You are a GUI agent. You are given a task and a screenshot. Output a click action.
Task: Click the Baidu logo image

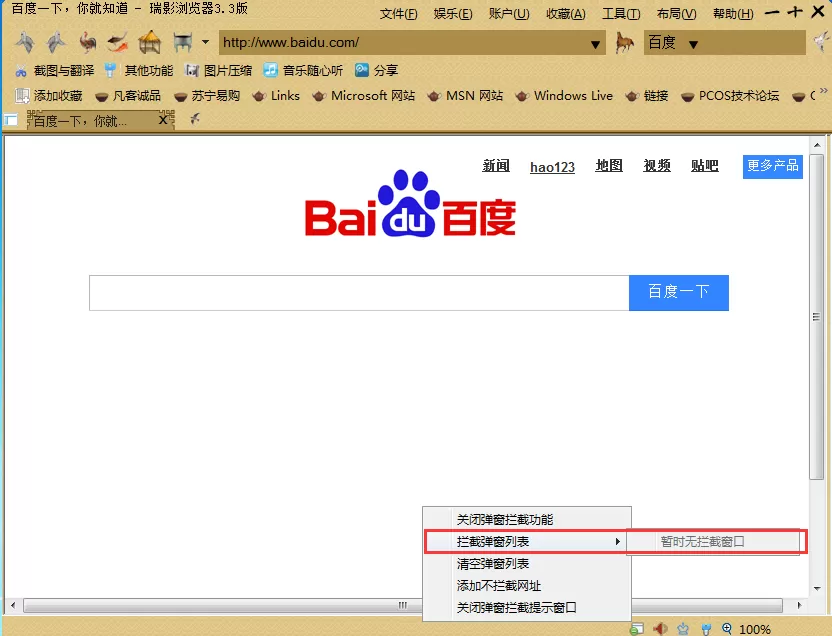[410, 204]
